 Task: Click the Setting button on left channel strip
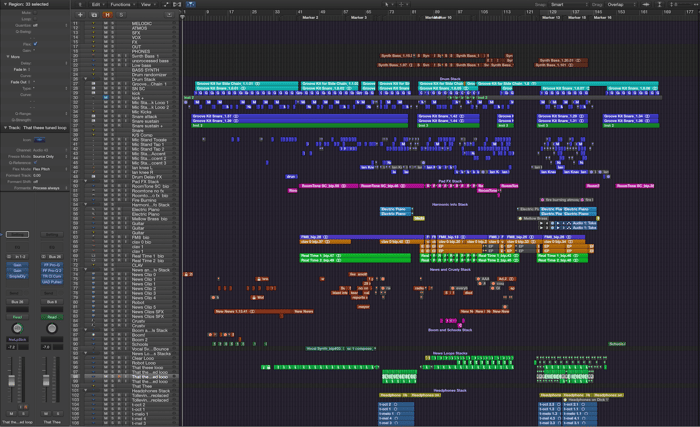(x=17, y=234)
